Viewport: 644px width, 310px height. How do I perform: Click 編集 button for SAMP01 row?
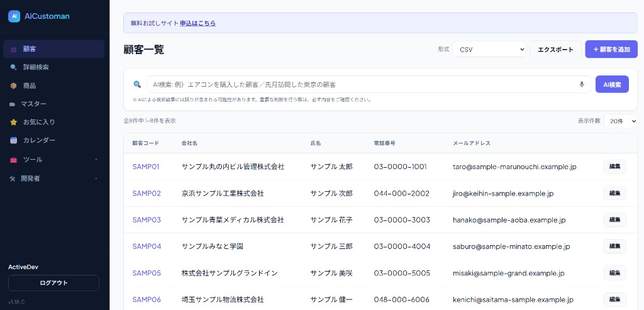click(x=614, y=167)
